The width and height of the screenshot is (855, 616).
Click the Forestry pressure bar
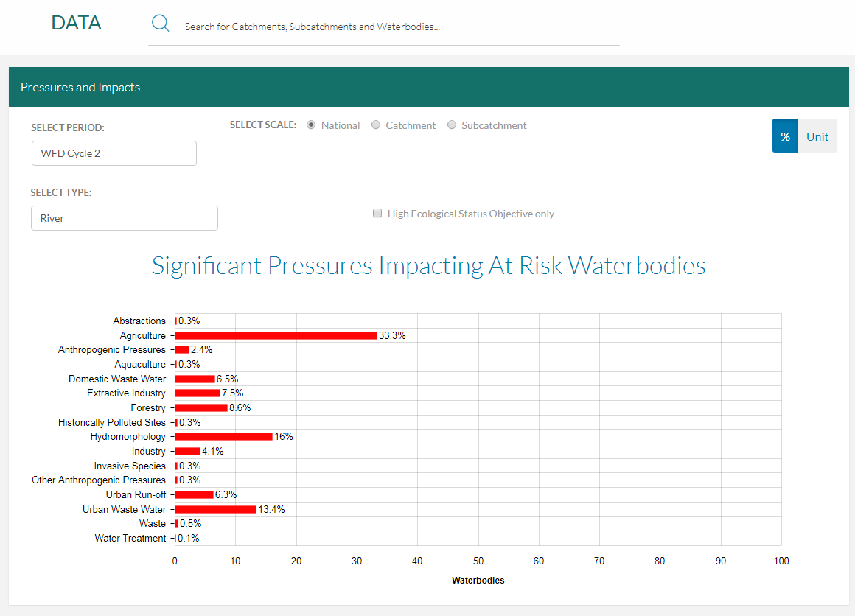click(x=199, y=407)
